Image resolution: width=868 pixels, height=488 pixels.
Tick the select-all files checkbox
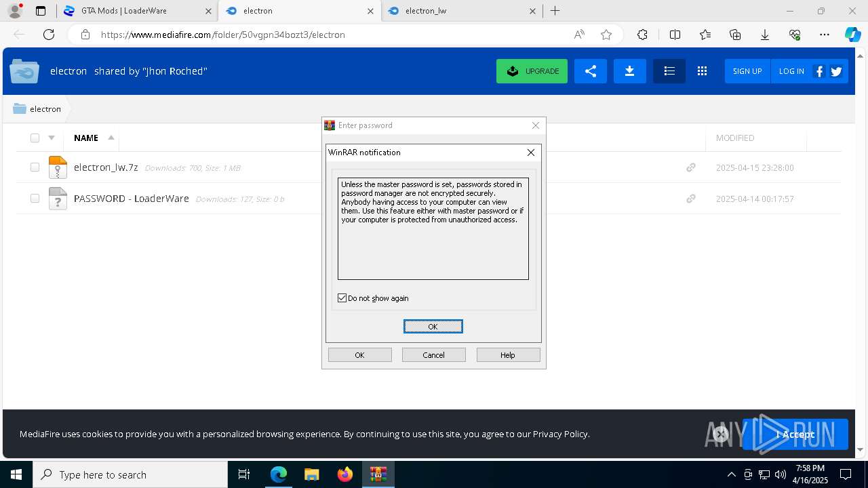coord(35,138)
